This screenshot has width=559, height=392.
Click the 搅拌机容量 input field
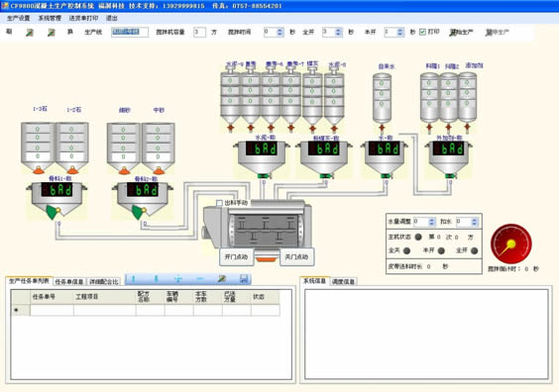[x=199, y=32]
